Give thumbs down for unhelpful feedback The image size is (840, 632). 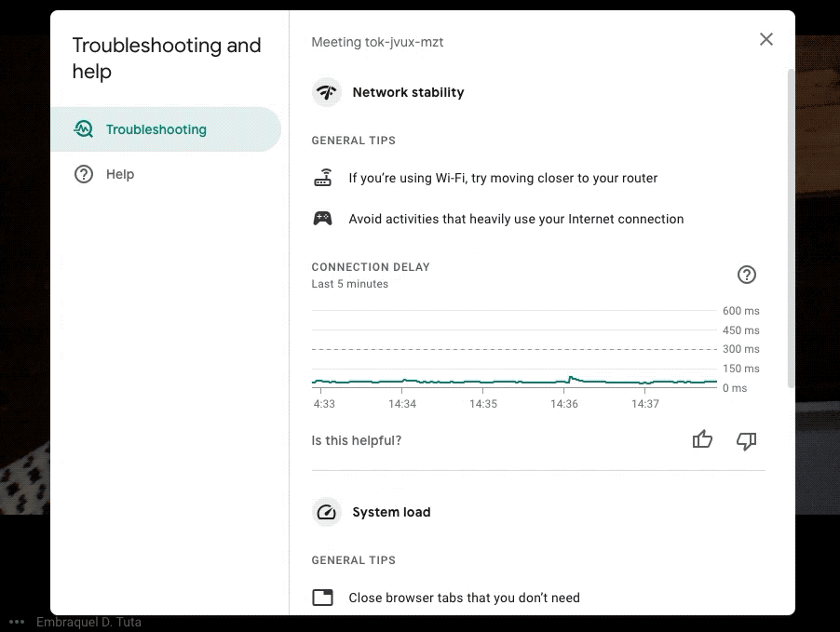pyautogui.click(x=746, y=440)
